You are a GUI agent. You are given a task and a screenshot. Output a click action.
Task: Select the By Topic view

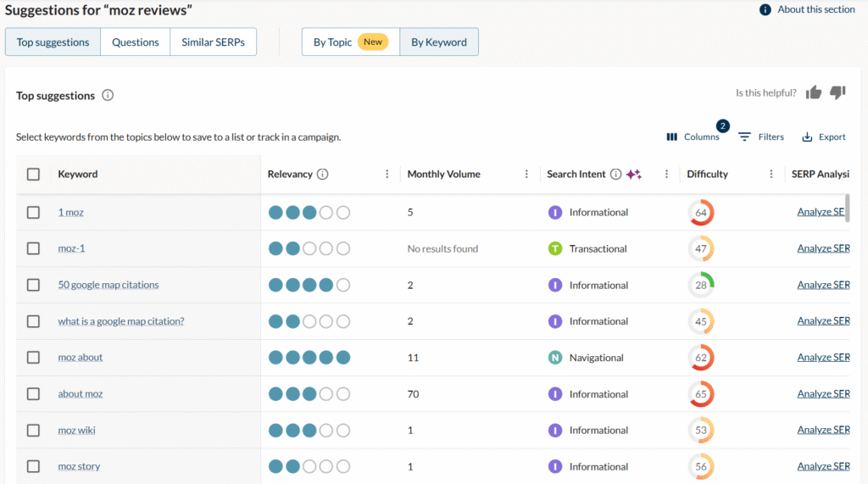coord(350,42)
